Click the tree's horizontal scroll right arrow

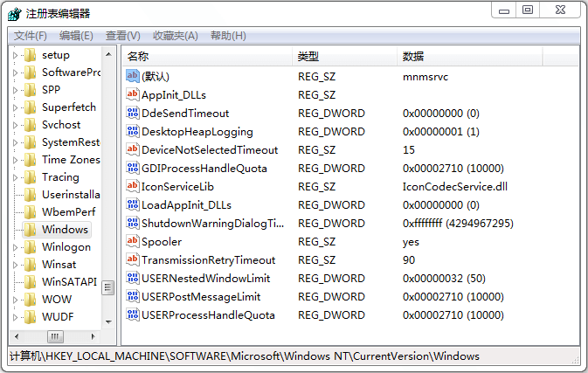(x=93, y=336)
